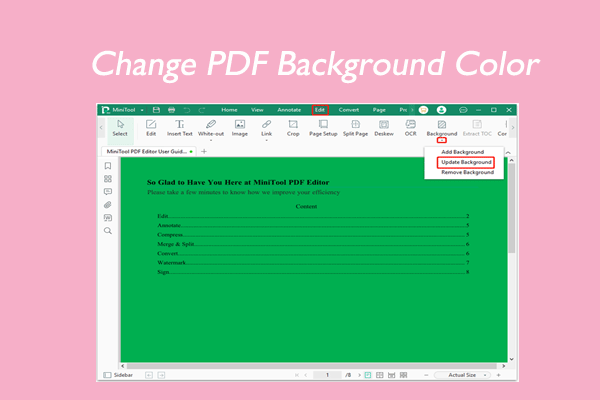Viewport: 600px width, 400px height.
Task: Go to previous page arrow
Action: [305, 375]
